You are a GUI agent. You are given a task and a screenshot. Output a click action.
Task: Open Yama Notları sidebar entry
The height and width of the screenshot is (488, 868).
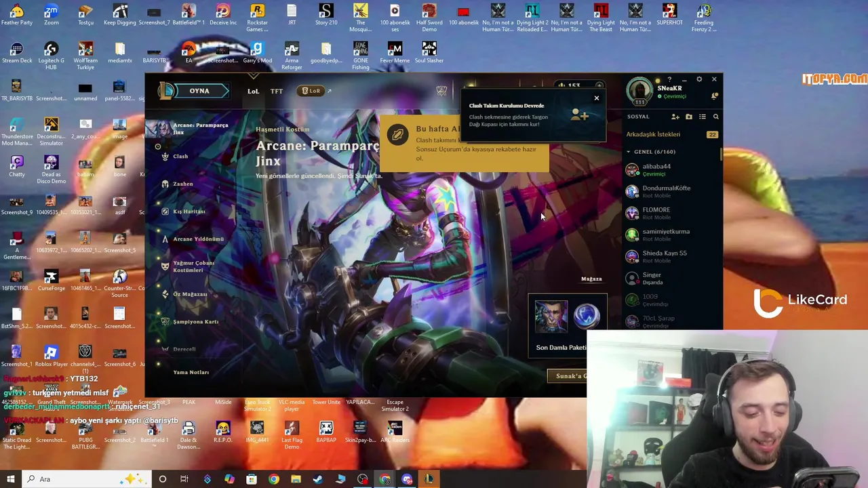[x=191, y=372]
